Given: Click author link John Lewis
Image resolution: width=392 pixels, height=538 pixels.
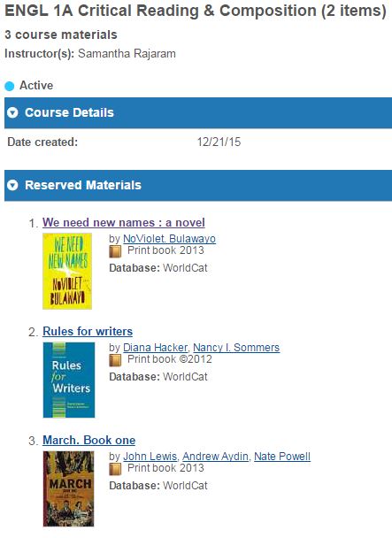Looking at the screenshot, I should coord(150,457).
